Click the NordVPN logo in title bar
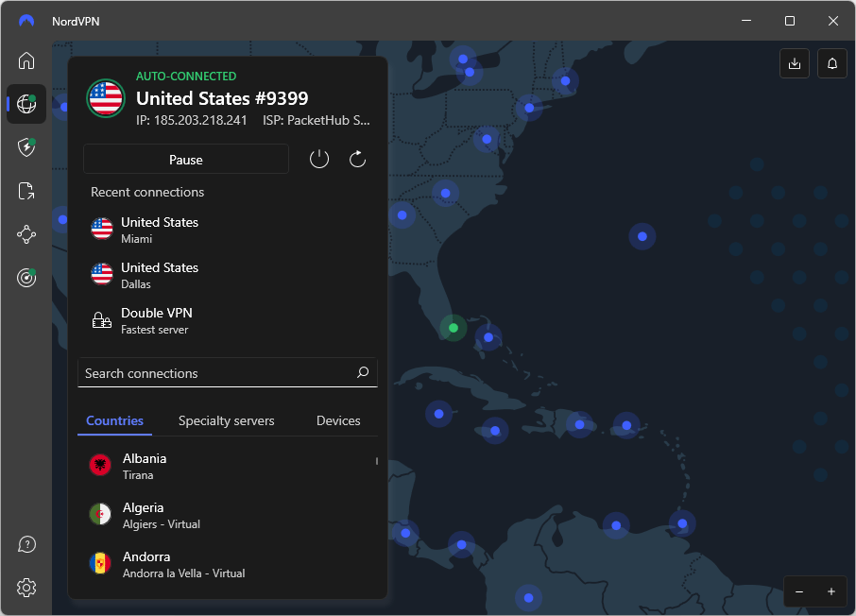 point(26,21)
